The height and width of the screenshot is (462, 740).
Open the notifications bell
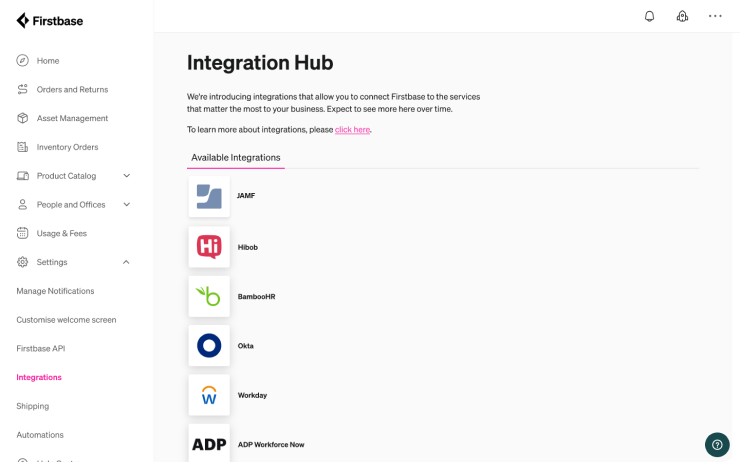click(x=649, y=17)
